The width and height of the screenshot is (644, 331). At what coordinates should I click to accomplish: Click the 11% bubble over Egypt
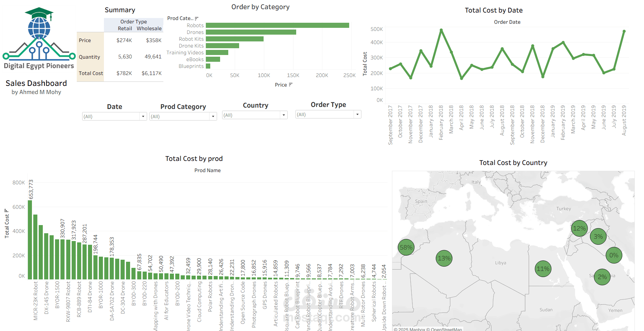543,269
